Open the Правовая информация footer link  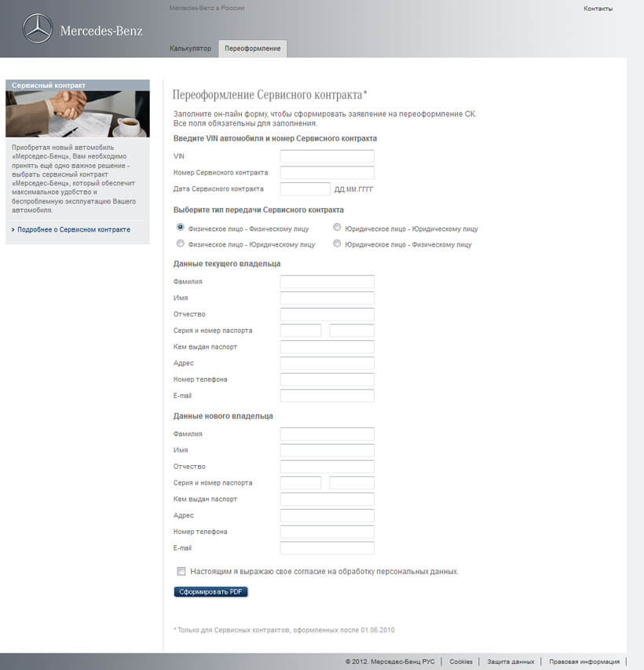pos(584,661)
